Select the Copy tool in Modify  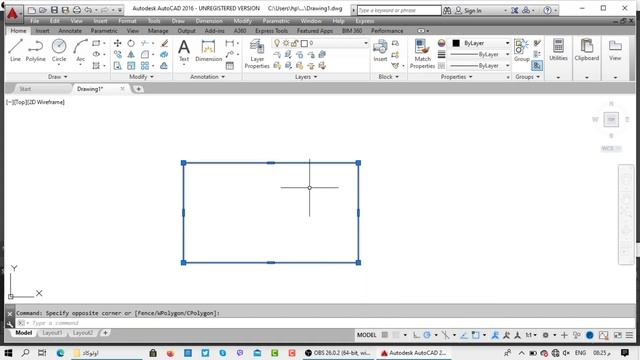[x=118, y=54]
